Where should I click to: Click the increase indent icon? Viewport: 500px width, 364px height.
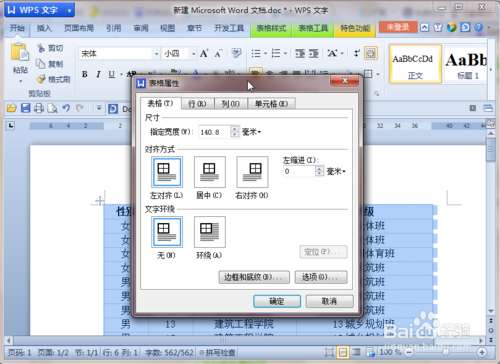coord(313,53)
